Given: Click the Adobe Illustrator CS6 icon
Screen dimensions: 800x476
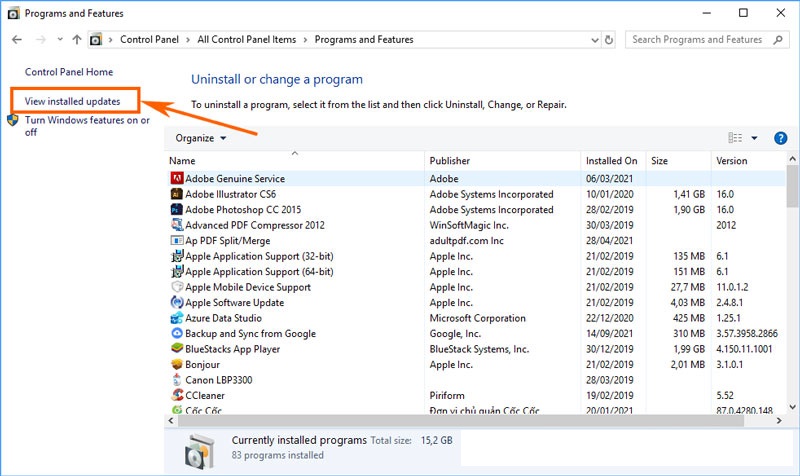Looking at the screenshot, I should [x=177, y=194].
